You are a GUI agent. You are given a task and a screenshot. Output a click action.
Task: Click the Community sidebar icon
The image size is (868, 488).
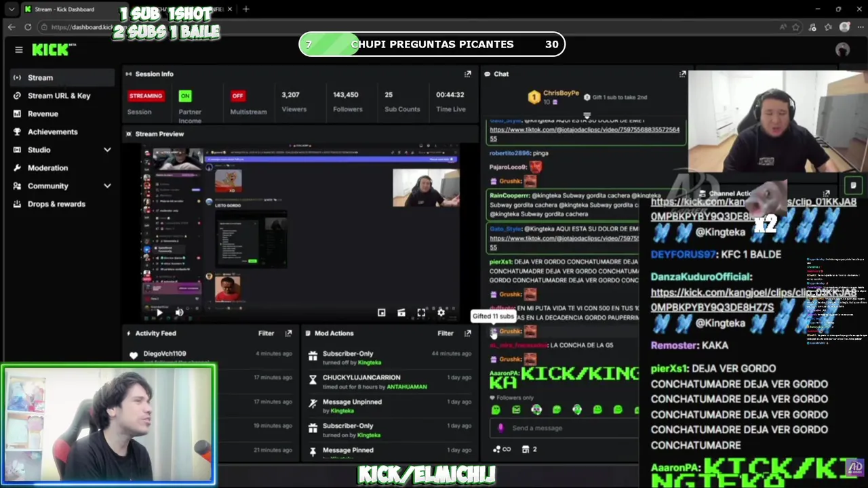click(x=17, y=186)
